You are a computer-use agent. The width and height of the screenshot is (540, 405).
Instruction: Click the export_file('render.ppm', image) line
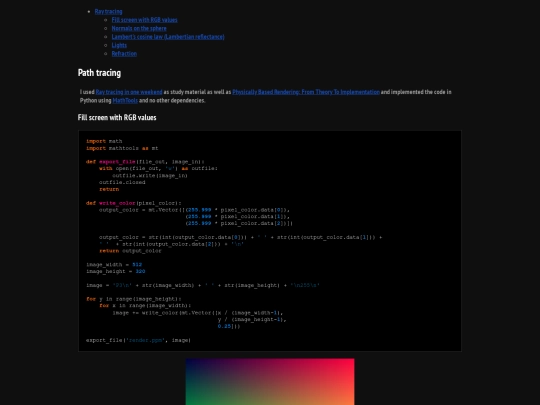pos(138,340)
